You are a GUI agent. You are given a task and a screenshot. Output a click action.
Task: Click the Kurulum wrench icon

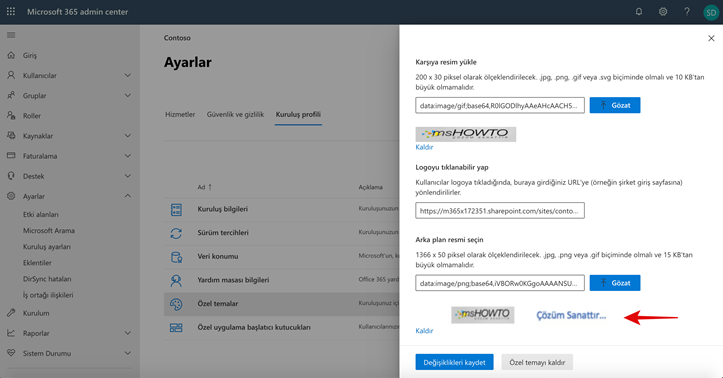[x=11, y=313]
